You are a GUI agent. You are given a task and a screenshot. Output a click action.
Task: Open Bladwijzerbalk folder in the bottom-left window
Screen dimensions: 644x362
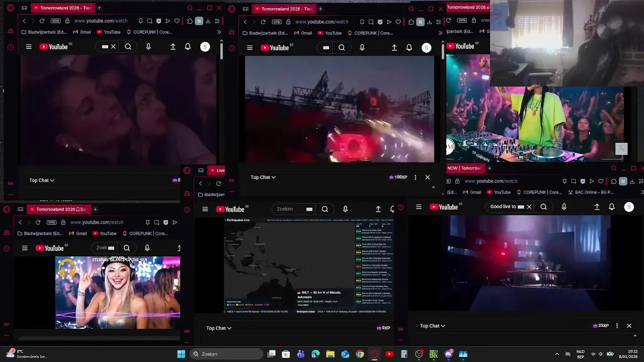pyautogui.click(x=39, y=233)
